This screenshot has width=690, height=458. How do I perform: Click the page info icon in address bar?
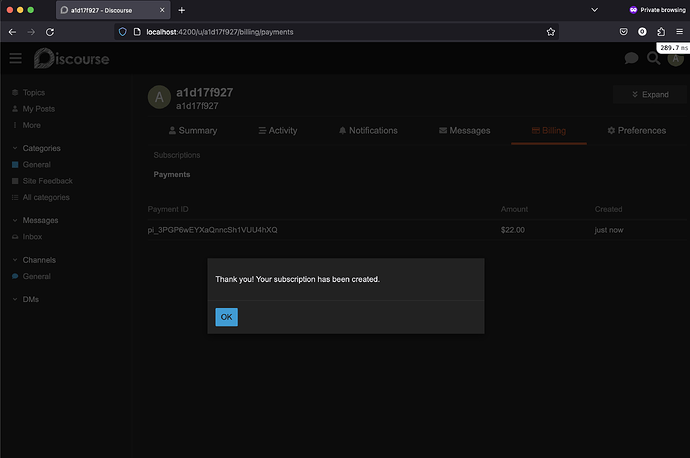pos(137,32)
